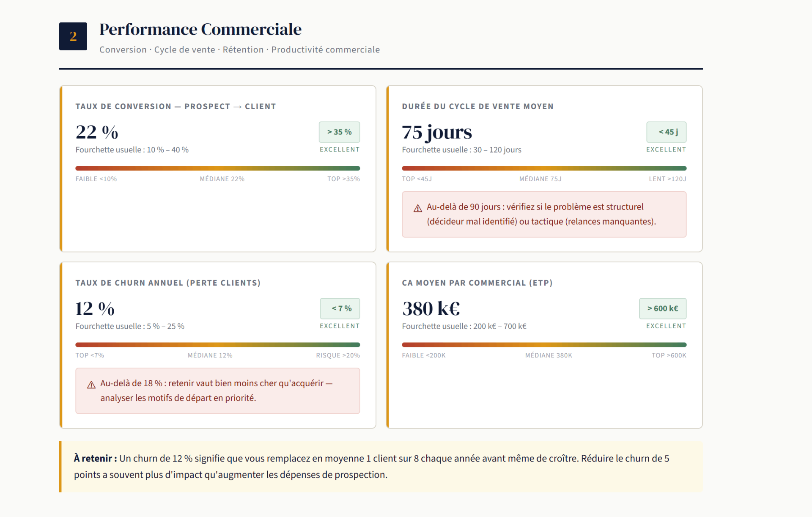This screenshot has width=812, height=517.
Task: Click the section number 2 badge
Action: [x=73, y=36]
